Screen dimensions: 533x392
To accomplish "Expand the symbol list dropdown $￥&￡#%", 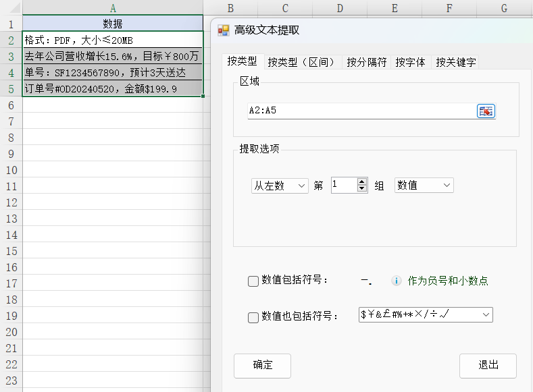I will coord(486,314).
